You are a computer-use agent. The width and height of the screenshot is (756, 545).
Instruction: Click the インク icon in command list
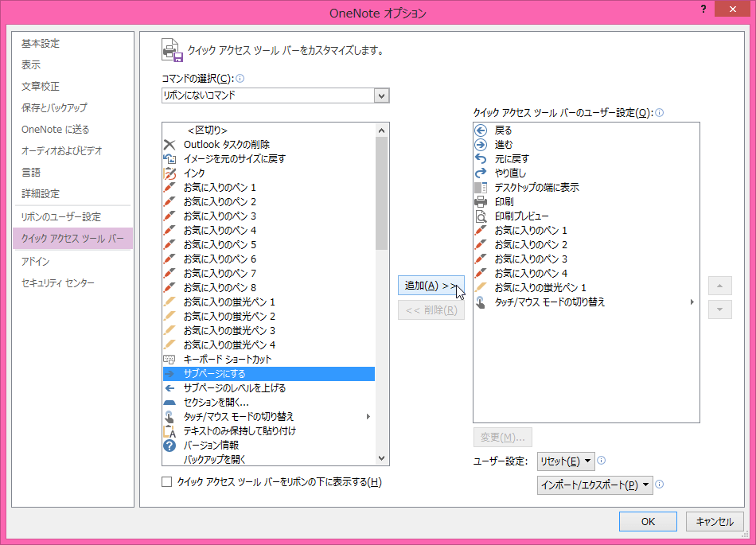(x=170, y=173)
